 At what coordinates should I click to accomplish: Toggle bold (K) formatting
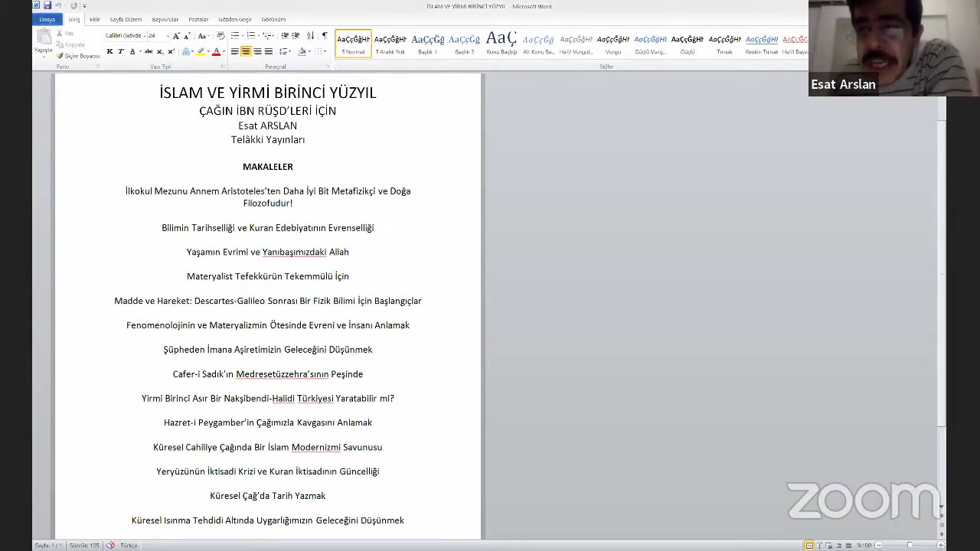click(109, 51)
